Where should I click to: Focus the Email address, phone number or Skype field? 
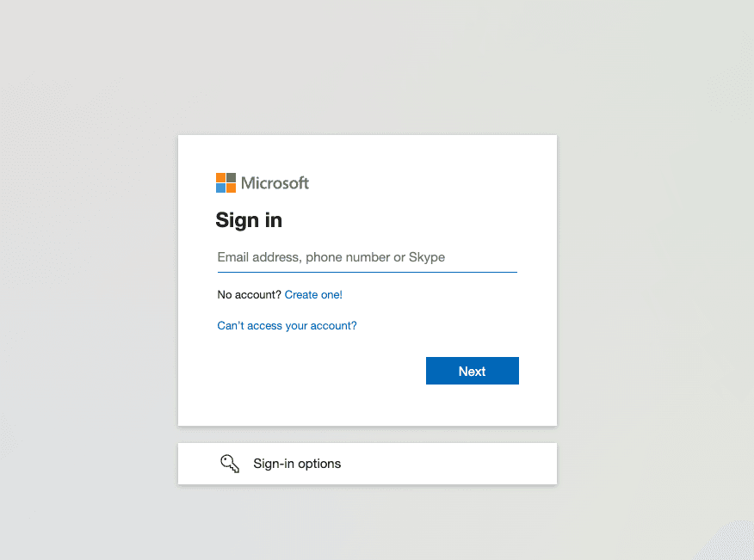367,257
